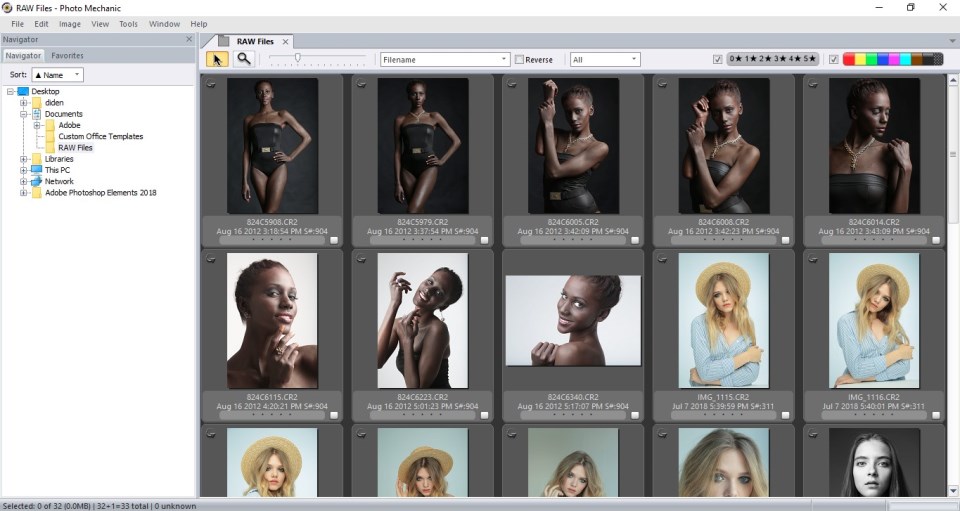Open the Help menu
This screenshot has height=511, width=960.
[x=199, y=24]
